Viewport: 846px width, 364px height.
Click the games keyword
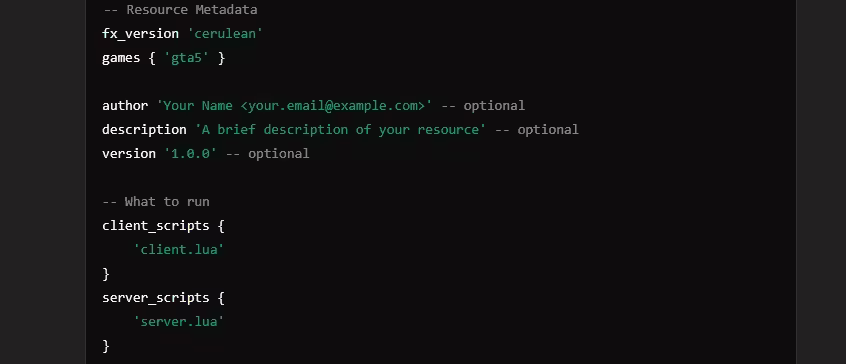[x=121, y=58]
